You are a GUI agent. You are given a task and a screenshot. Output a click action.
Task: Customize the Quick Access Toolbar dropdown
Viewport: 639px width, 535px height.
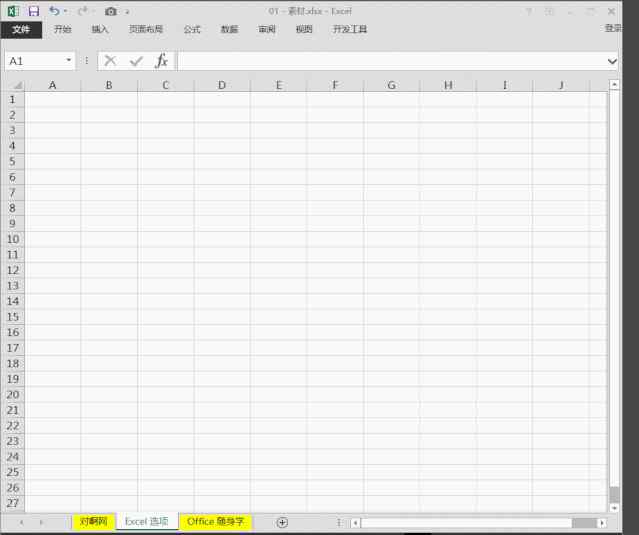pos(127,12)
